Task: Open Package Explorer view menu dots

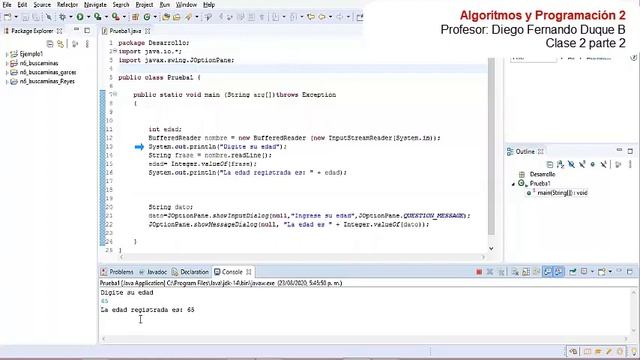Action: tap(87, 44)
